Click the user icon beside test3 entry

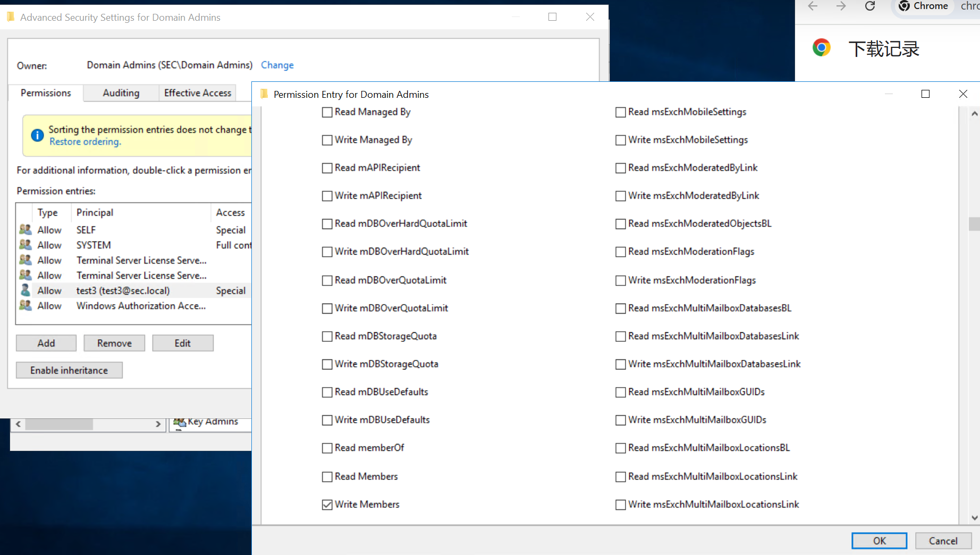tap(25, 290)
